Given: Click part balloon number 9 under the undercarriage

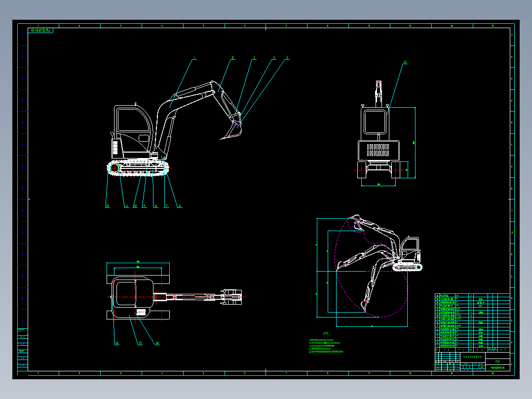Looking at the screenshot, I should coord(144,206).
